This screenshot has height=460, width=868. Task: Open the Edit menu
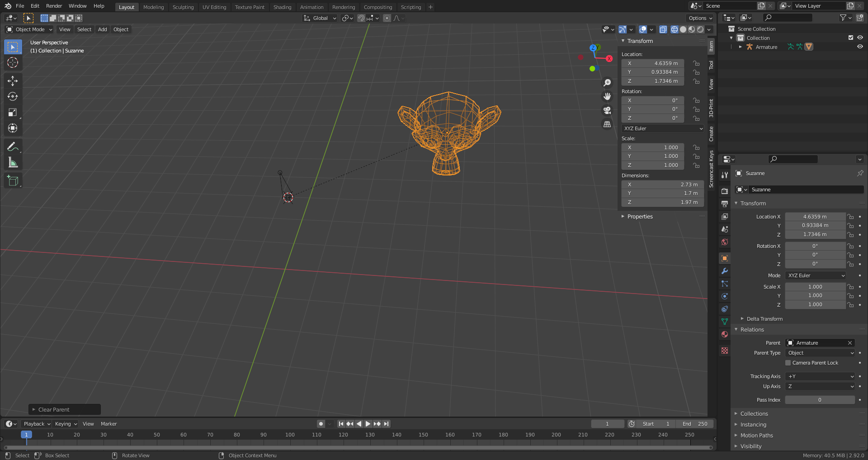click(x=35, y=6)
